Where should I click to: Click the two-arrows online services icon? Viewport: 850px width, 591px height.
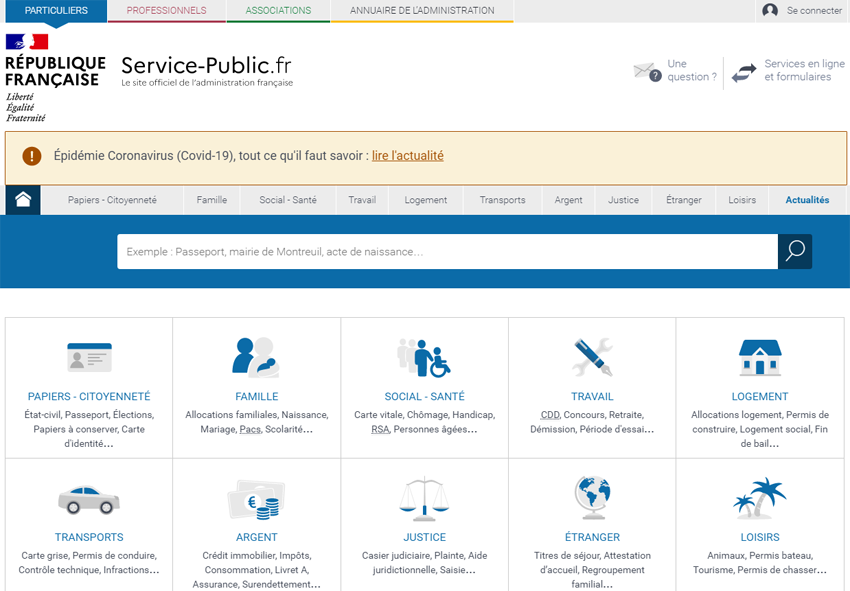pyautogui.click(x=744, y=73)
